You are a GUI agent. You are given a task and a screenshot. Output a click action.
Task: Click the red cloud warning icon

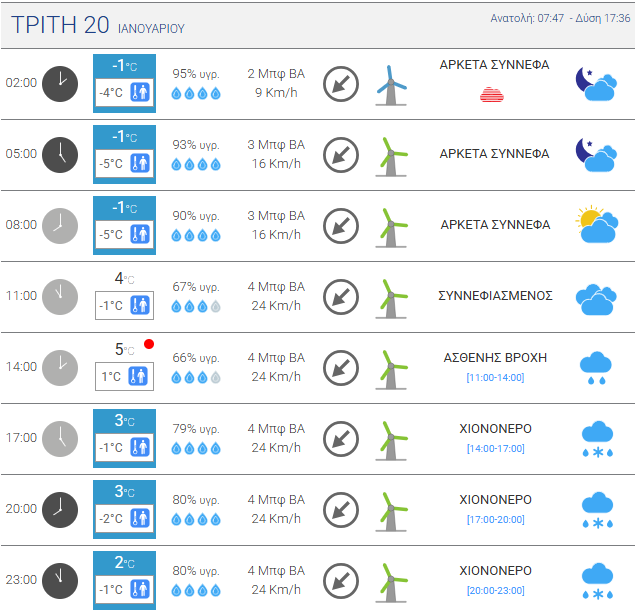coord(493,94)
